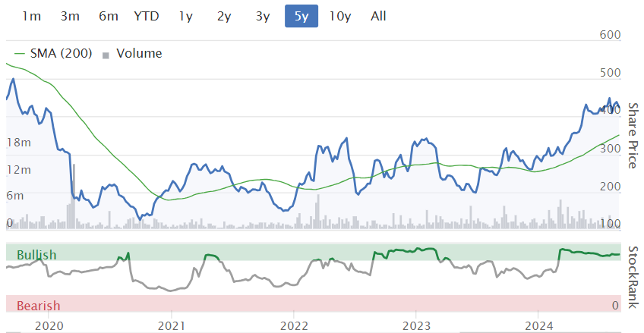Viewport: 644px width, 333px height.
Task: Click the tallest volume bar in early 2020
Action: [x=74, y=196]
